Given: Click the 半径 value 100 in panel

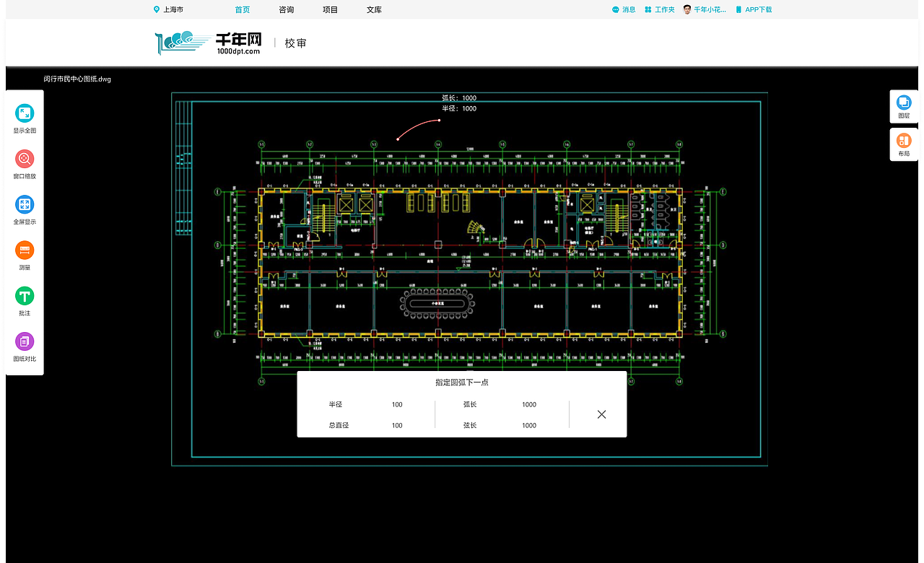Looking at the screenshot, I should tap(397, 404).
